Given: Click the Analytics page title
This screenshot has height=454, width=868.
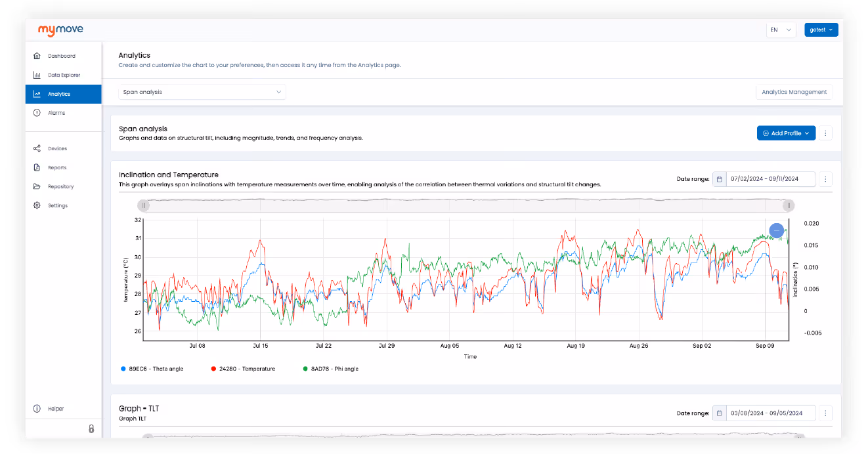Looking at the screenshot, I should point(135,55).
